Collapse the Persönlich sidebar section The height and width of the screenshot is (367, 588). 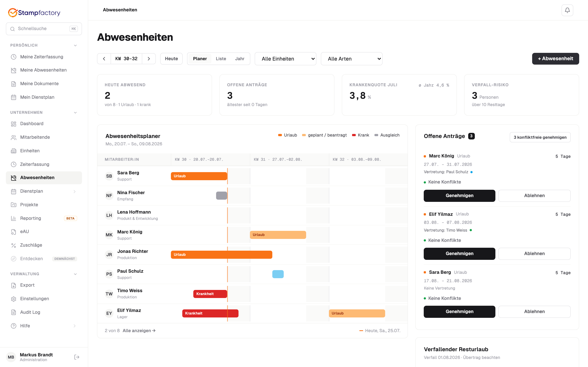pos(75,45)
